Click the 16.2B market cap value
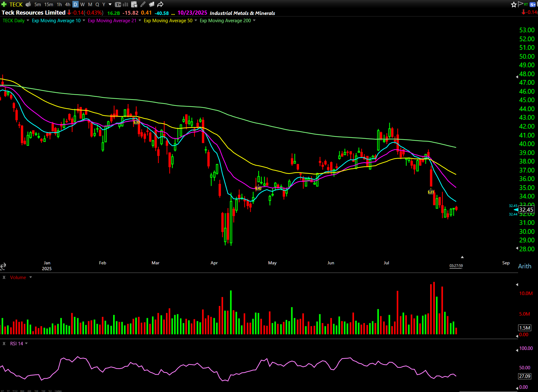 click(x=113, y=13)
